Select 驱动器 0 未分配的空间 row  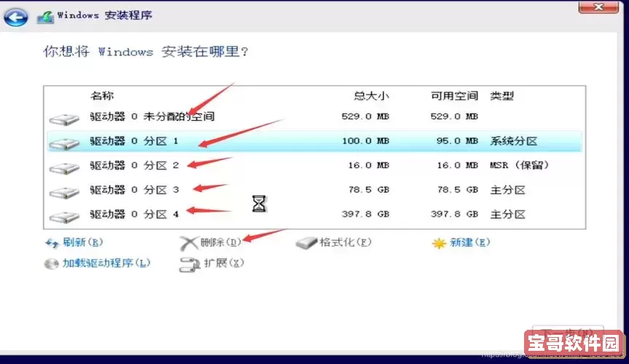(315, 116)
